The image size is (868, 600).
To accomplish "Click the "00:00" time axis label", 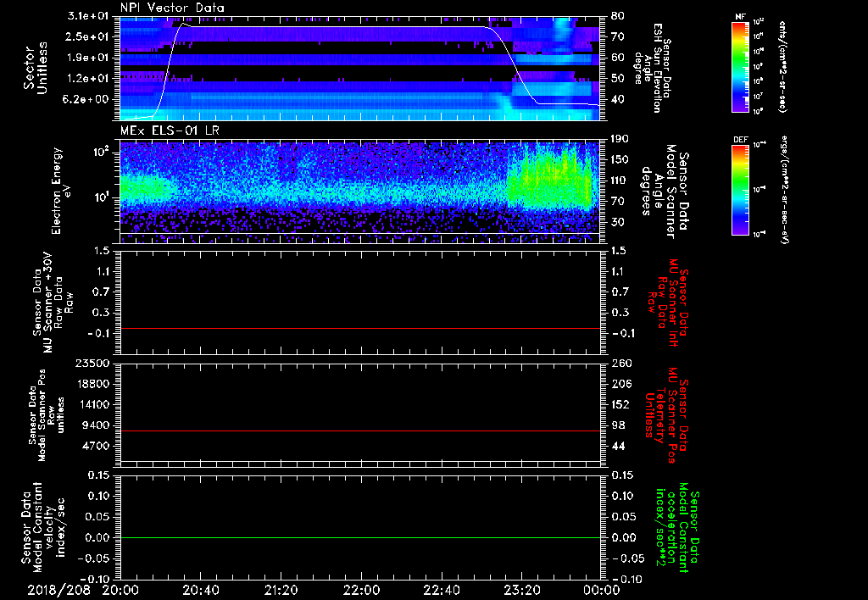I will tap(602, 590).
